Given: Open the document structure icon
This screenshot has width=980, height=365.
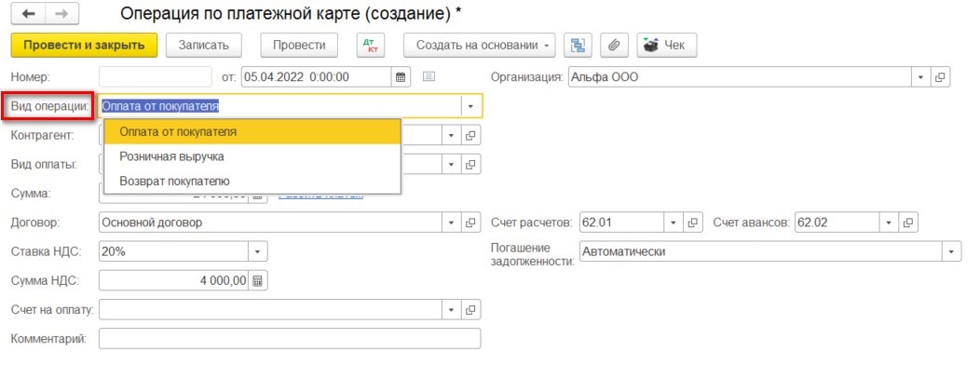Looking at the screenshot, I should coord(578,45).
